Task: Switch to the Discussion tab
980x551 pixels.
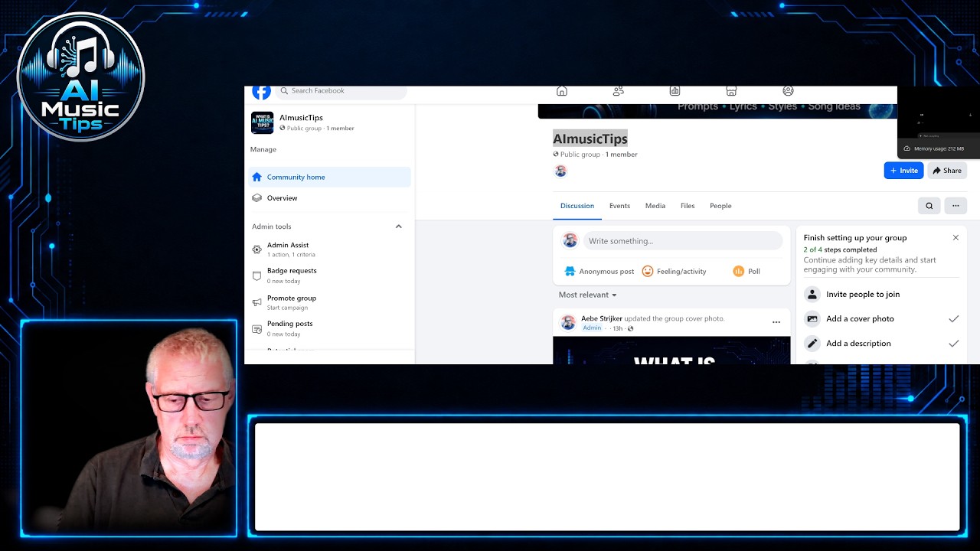Action: click(577, 206)
